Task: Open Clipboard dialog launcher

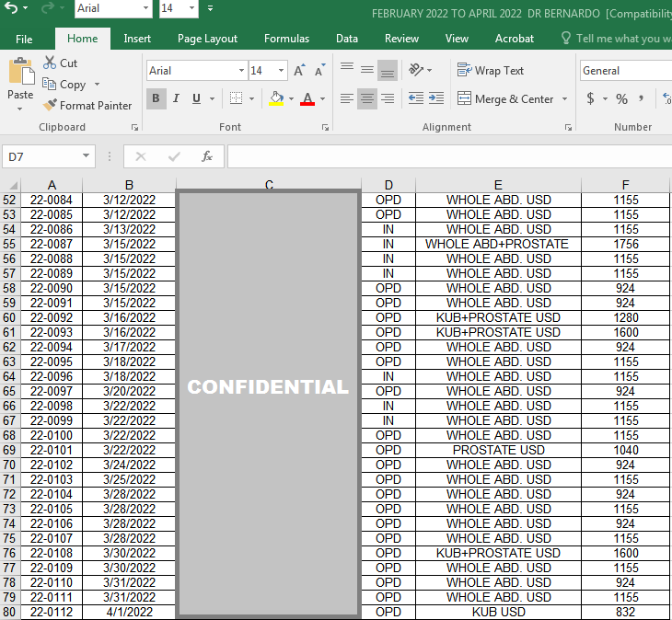Action: coord(134,127)
